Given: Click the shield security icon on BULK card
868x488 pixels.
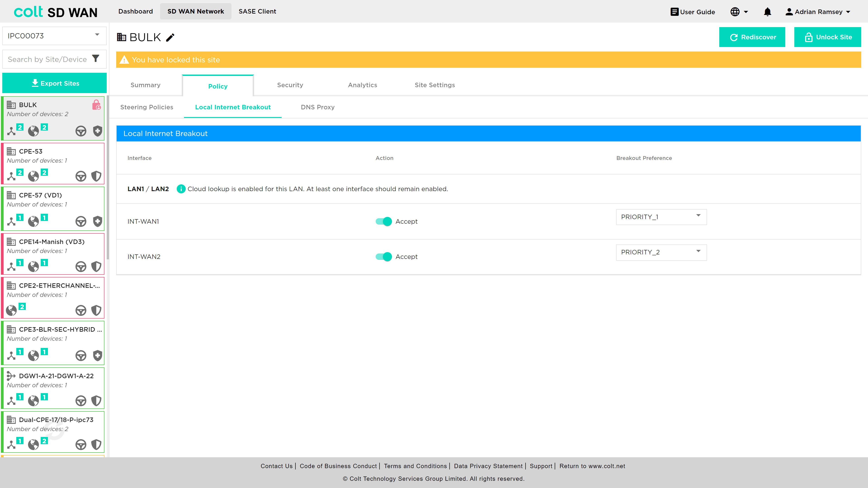Looking at the screenshot, I should tap(97, 131).
